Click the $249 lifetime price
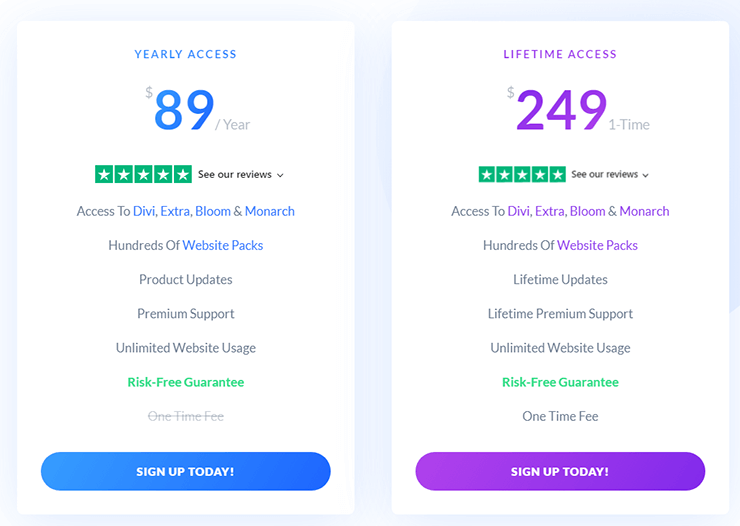The image size is (740, 526). coord(561,110)
